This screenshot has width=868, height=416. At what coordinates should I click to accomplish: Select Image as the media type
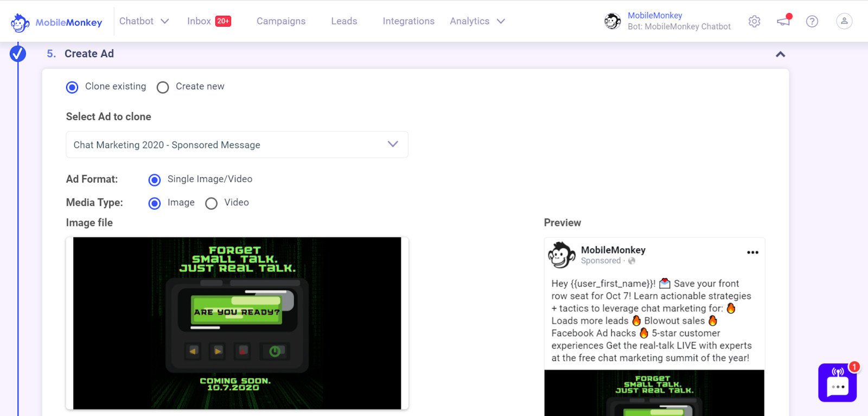click(155, 203)
